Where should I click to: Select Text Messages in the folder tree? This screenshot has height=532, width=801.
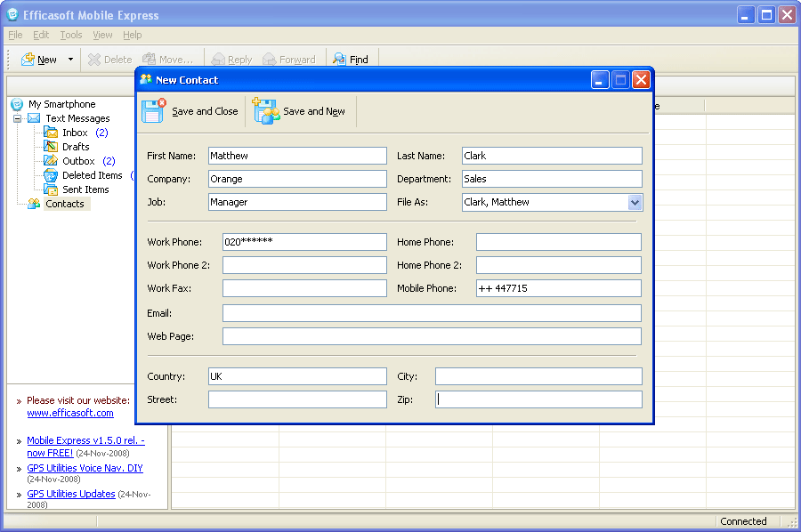coord(77,118)
